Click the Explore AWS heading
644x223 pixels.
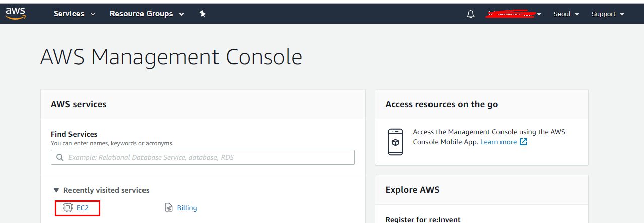(412, 190)
